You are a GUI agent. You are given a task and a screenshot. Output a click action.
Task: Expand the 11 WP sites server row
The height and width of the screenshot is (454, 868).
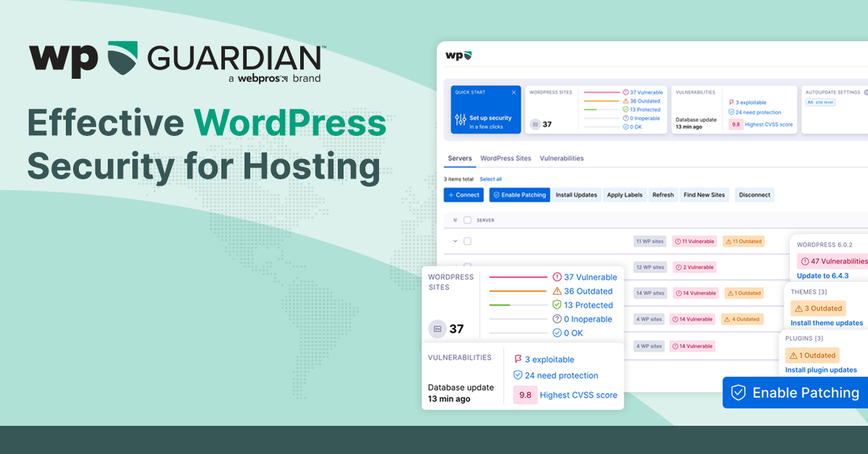pyautogui.click(x=455, y=241)
